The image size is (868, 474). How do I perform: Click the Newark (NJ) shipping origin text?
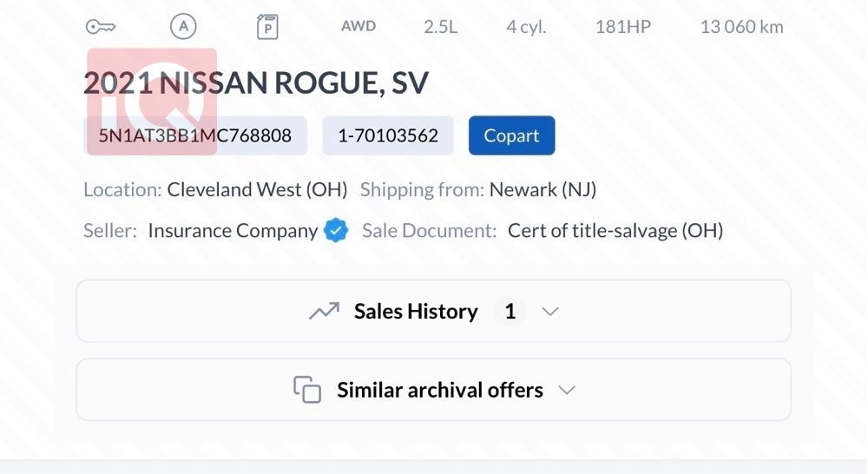coord(542,189)
